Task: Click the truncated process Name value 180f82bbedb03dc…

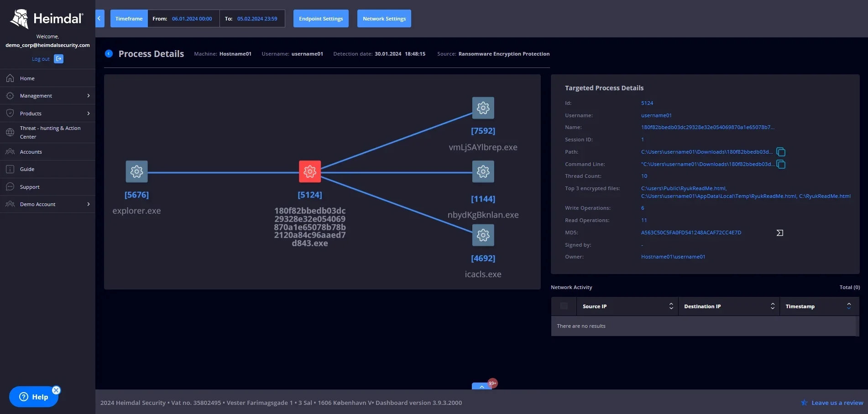Action: point(708,127)
